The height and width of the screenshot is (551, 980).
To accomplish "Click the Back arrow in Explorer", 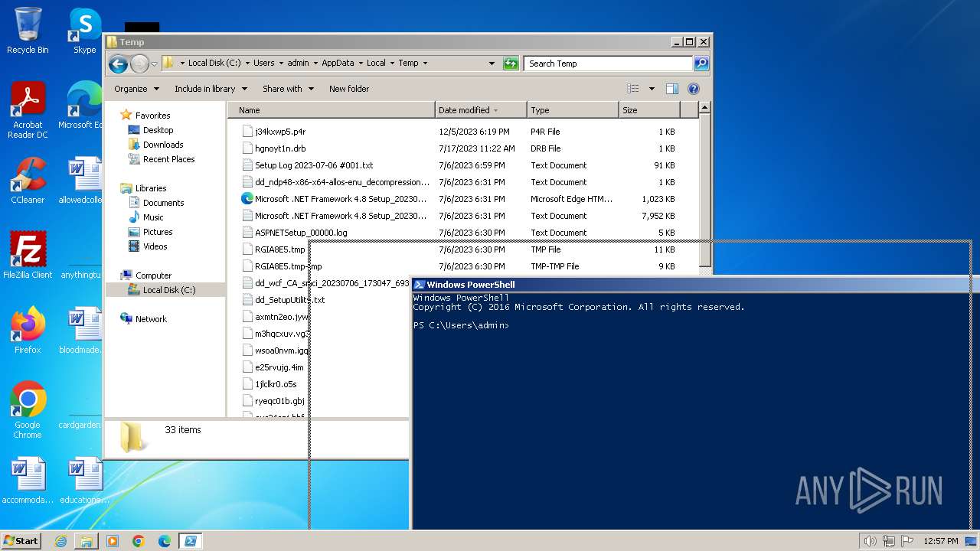I will pyautogui.click(x=118, y=64).
